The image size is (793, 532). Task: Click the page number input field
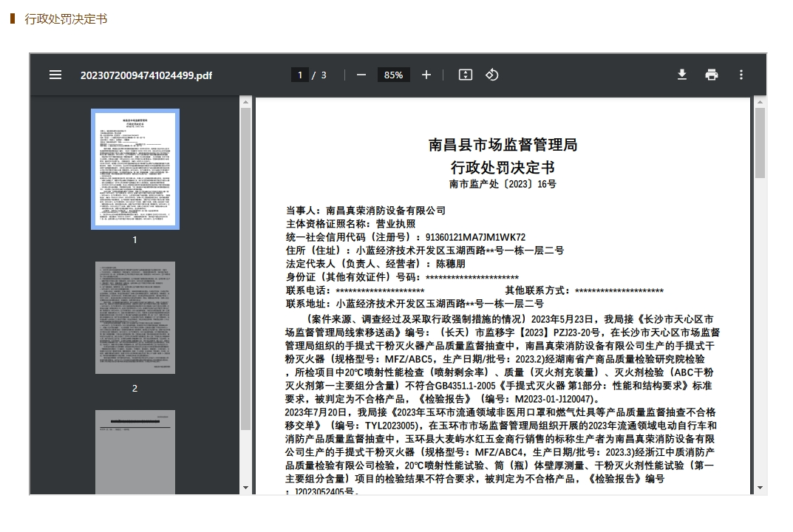tap(300, 75)
